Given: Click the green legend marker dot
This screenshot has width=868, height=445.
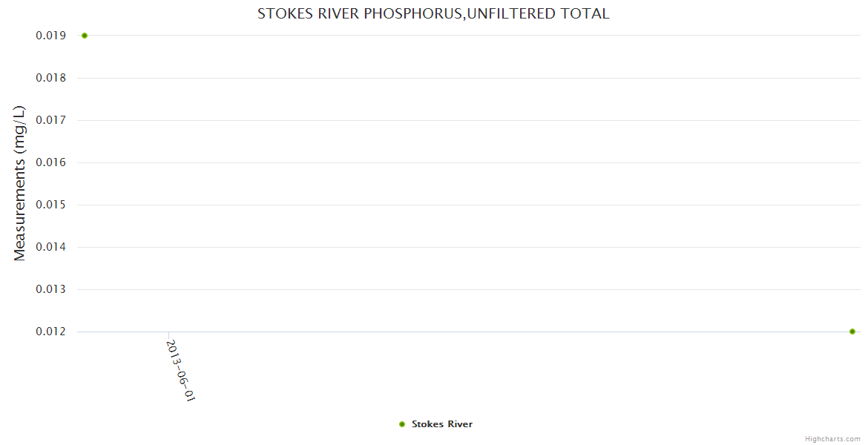Looking at the screenshot, I should [x=401, y=424].
